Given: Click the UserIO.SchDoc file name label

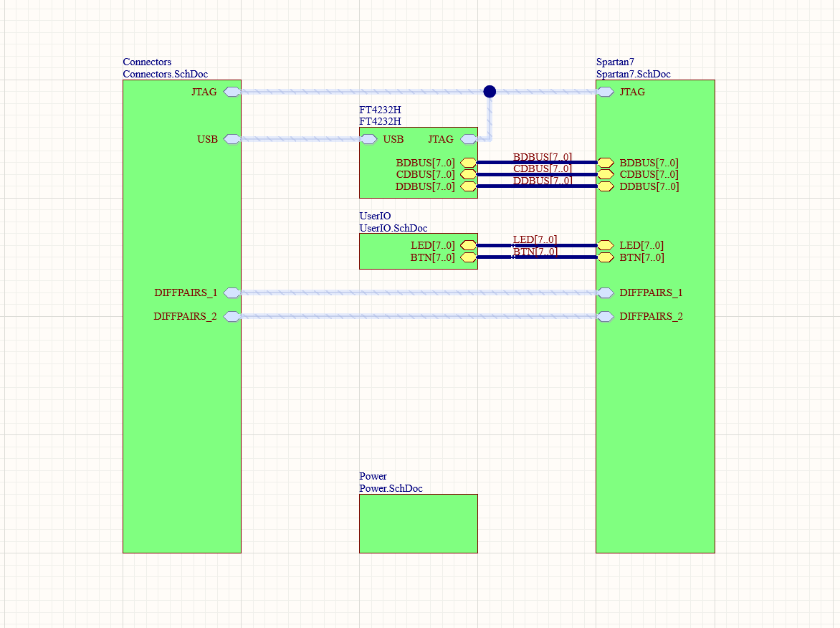Looking at the screenshot, I should (393, 228).
